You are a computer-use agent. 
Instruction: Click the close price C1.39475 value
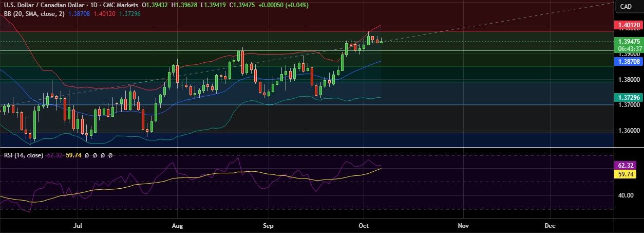[x=241, y=5]
